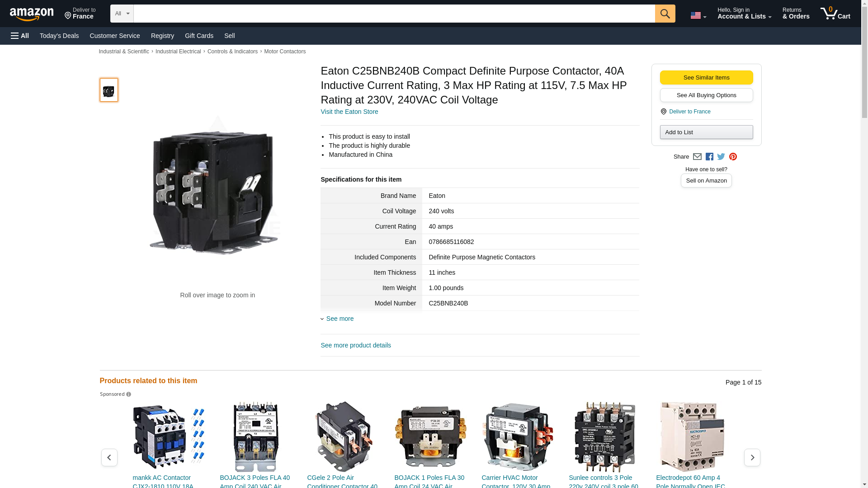
Task: Go to previous related products page
Action: pyautogui.click(x=109, y=457)
